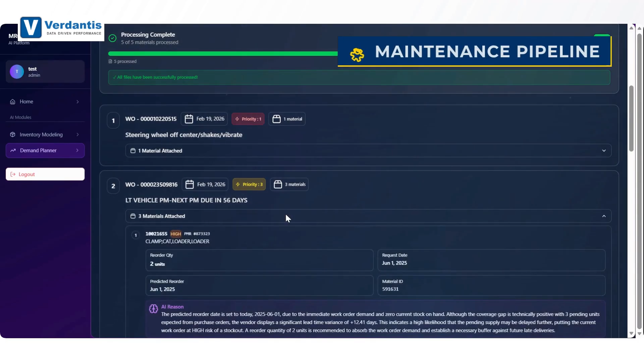Click the calendar icon for WO-000010220515
Screen dimensions: 644x362
(x=189, y=119)
